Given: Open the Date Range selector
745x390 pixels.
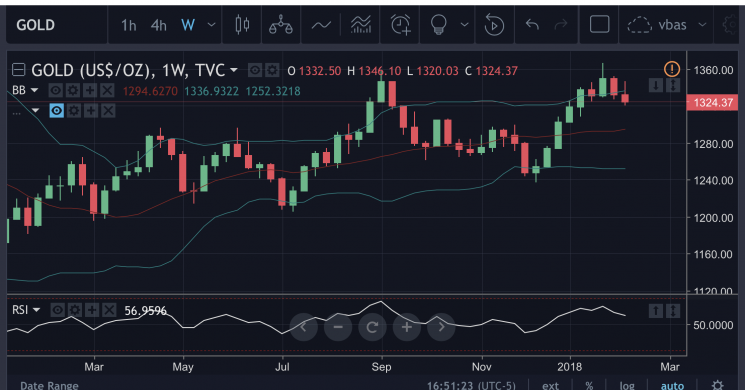Looking at the screenshot, I should coord(49,385).
